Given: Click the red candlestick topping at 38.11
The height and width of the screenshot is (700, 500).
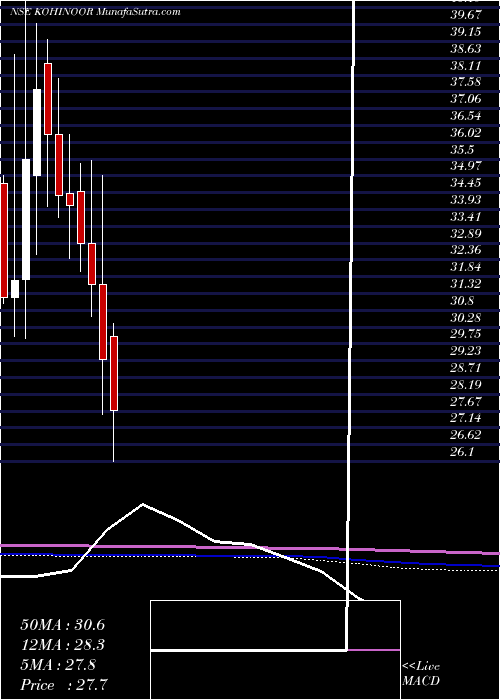Looking at the screenshot, I should [48, 99].
